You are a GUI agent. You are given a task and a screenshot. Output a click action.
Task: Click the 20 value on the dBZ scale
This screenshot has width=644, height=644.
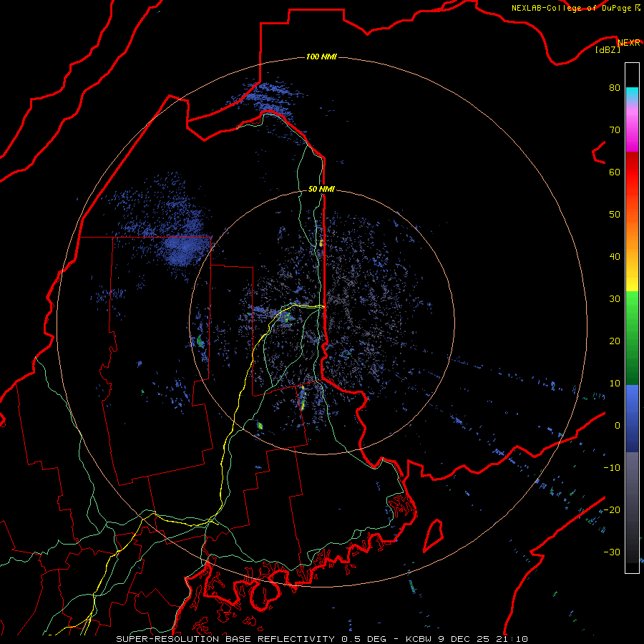pyautogui.click(x=615, y=341)
